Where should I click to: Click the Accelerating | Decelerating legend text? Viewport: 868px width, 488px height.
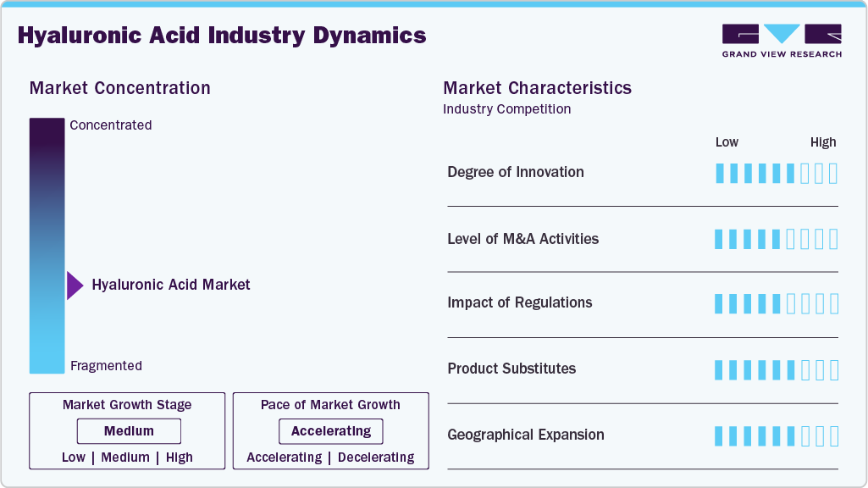pyautogui.click(x=330, y=457)
